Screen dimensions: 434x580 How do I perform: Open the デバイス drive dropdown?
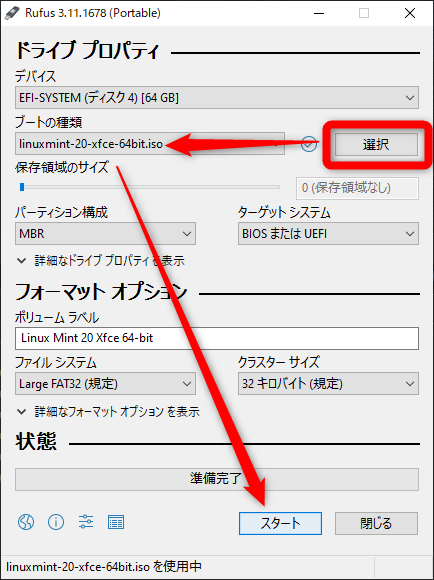pyautogui.click(x=217, y=98)
